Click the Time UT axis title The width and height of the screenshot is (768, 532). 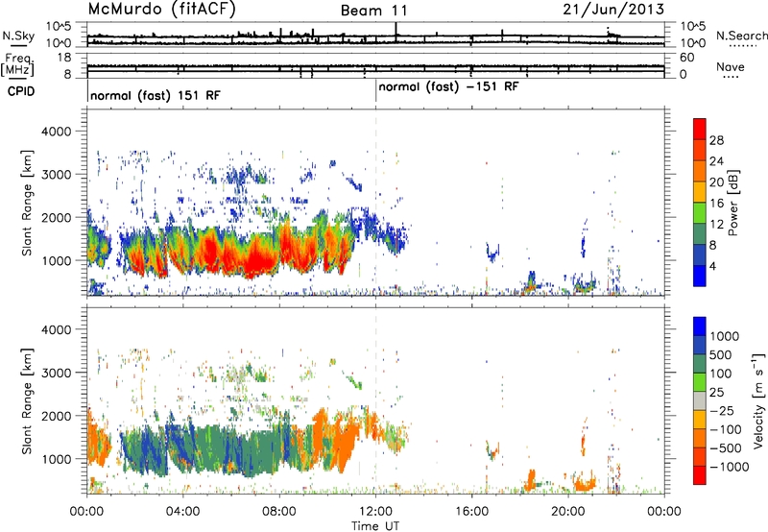[x=375, y=526]
